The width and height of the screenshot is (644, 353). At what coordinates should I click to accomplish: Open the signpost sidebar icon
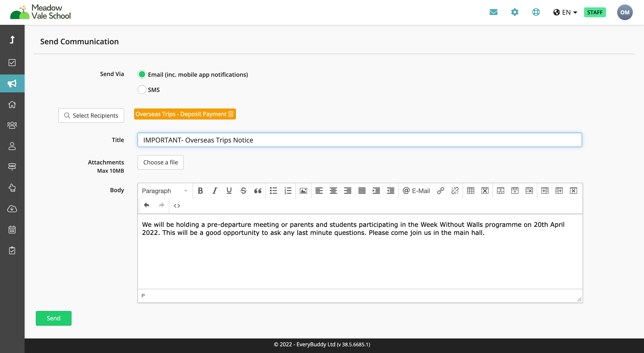coord(12,167)
